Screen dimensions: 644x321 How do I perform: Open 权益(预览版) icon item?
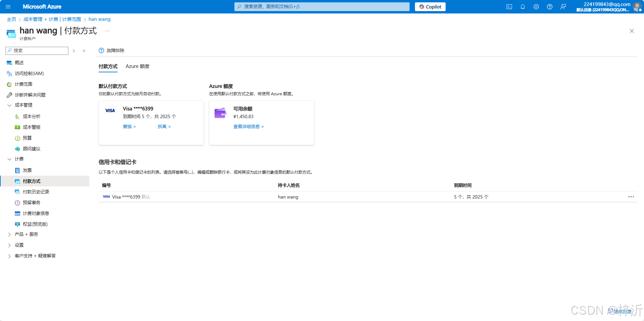[18, 224]
